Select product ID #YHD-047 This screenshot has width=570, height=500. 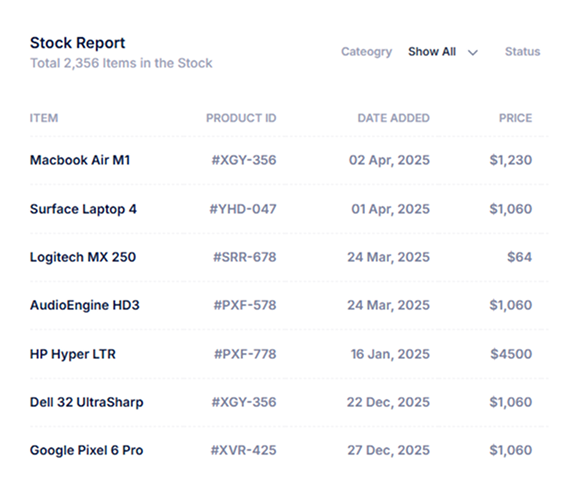click(x=243, y=209)
